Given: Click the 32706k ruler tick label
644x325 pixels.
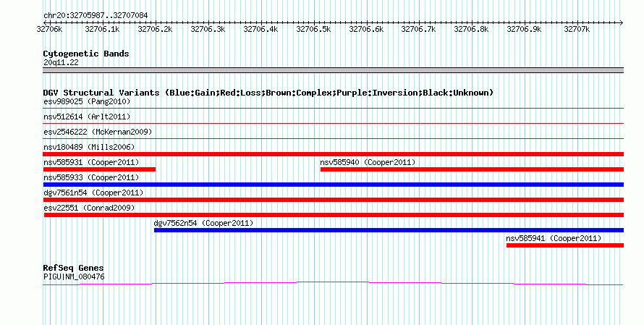Looking at the screenshot, I should point(49,29).
